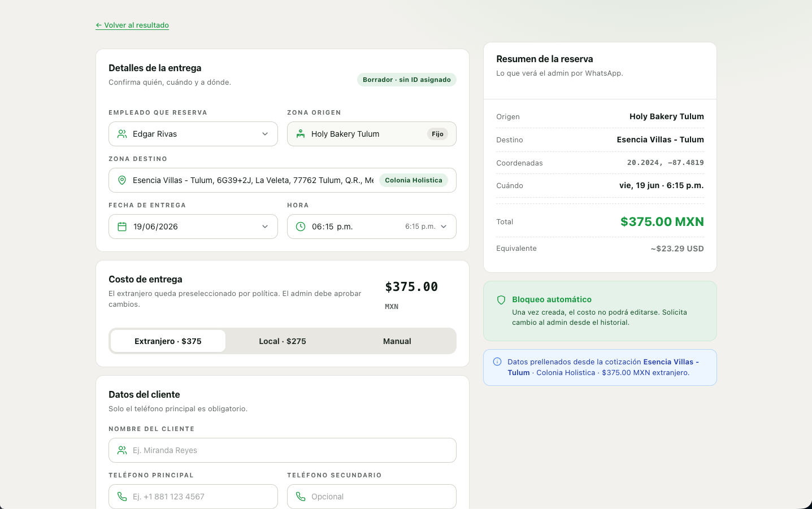Click the shield icon in Bloqueo automático
Image resolution: width=812 pixels, height=509 pixels.
[x=501, y=300]
